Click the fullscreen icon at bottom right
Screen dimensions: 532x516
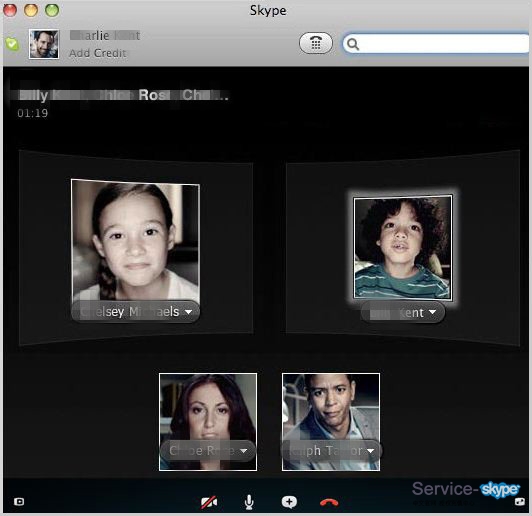coord(519,502)
